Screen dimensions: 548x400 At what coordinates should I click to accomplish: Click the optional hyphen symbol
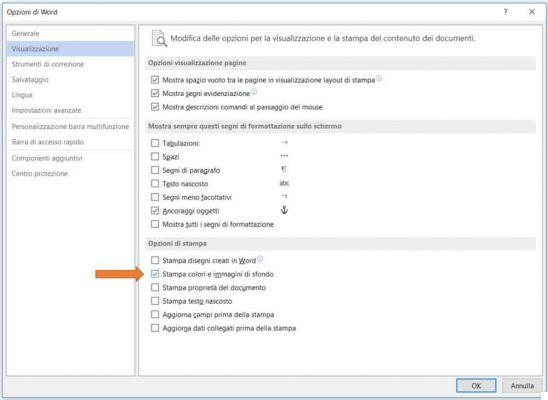[284, 197]
